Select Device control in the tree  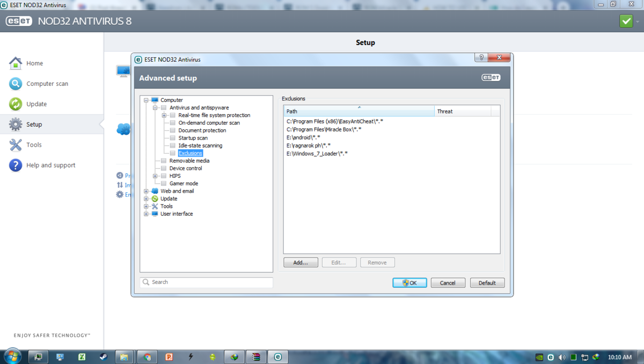186,168
